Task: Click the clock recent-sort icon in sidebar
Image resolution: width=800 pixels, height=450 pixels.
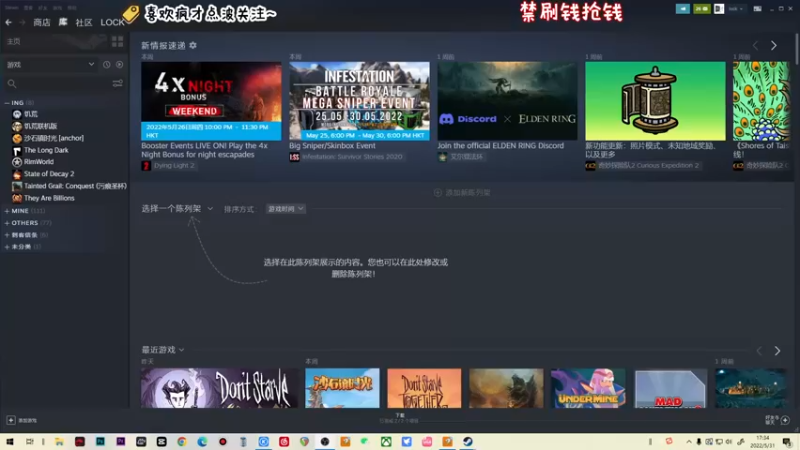Action: pos(107,65)
